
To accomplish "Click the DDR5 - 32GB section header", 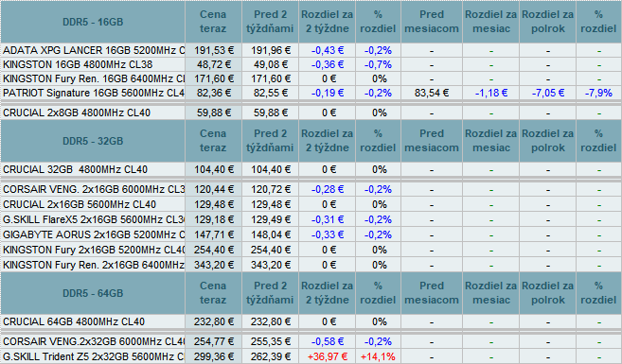I will [x=93, y=141].
